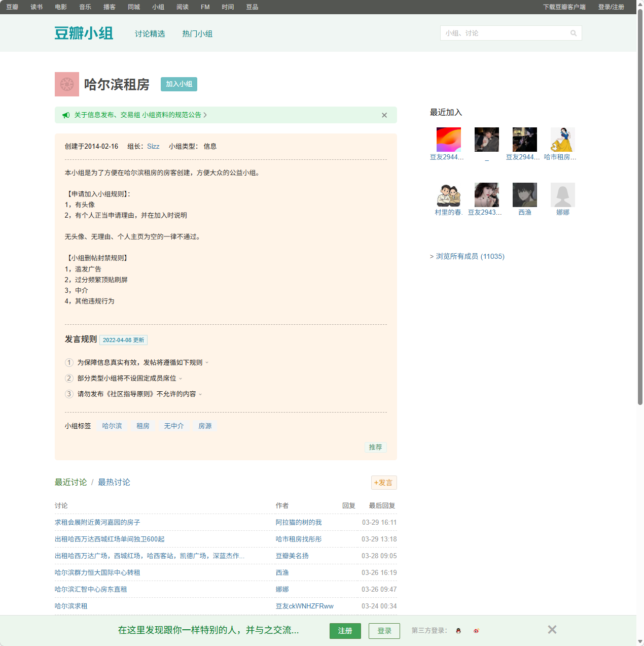Click the Weibo third-party login icon
The width and height of the screenshot is (644, 646).
pyautogui.click(x=476, y=631)
